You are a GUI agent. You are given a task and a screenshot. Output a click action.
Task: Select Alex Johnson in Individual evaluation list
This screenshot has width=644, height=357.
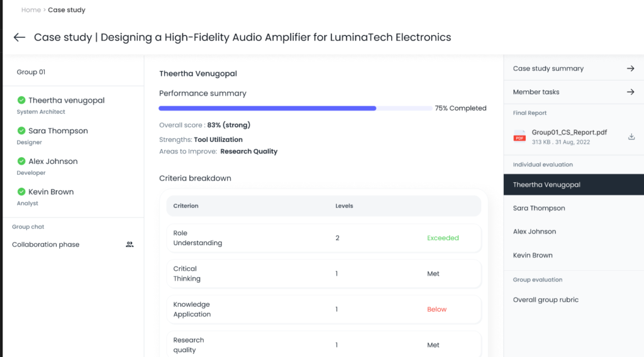[534, 231]
